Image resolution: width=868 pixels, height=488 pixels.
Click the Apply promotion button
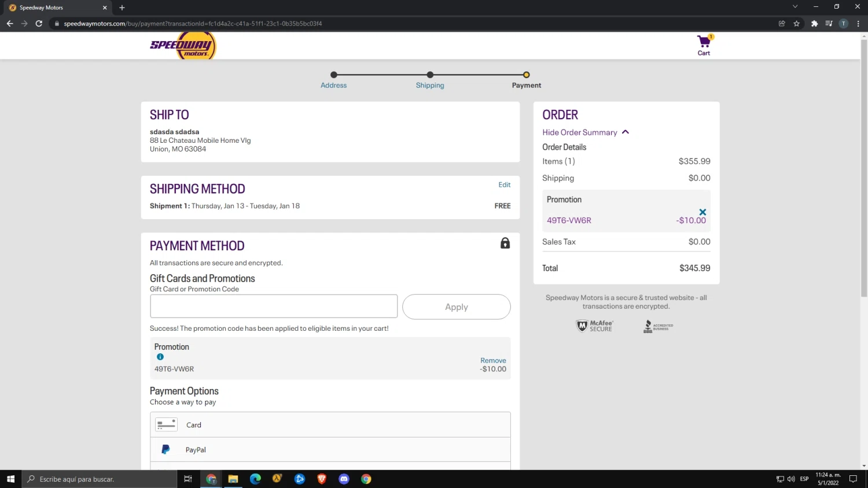tap(457, 307)
